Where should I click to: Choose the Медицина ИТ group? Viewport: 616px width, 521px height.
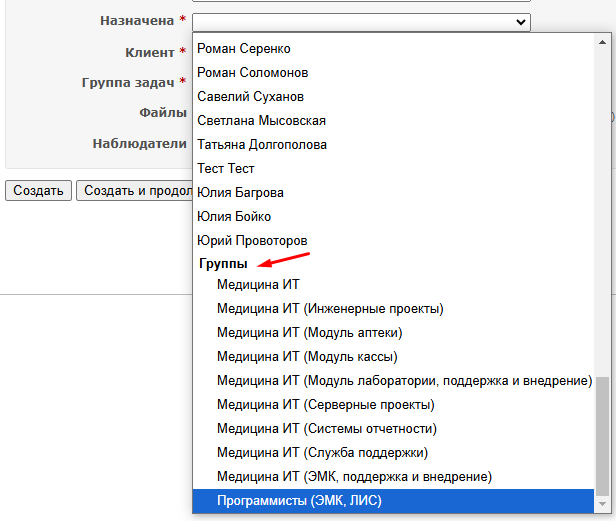tap(258, 285)
